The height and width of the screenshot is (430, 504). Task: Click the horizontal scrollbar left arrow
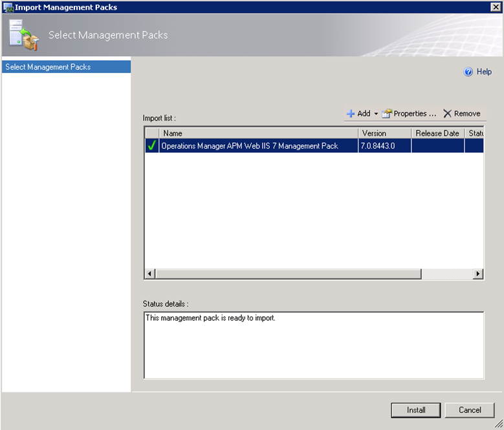click(149, 274)
